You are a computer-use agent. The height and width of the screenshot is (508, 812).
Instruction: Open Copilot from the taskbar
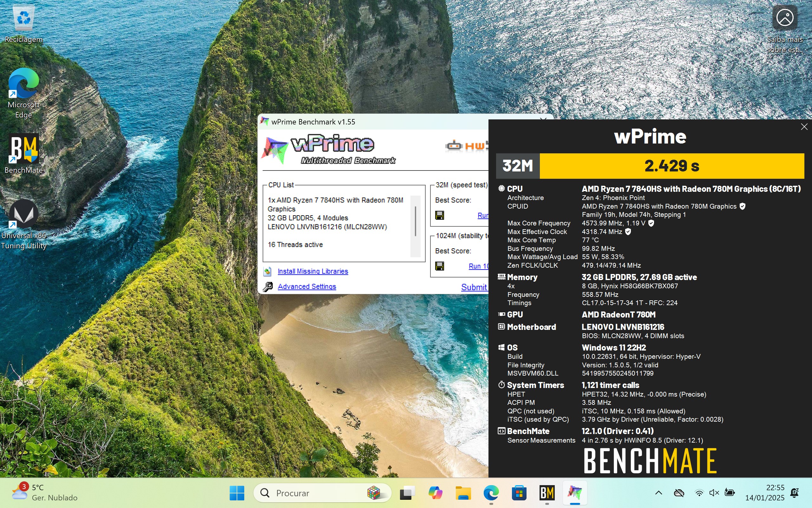coord(435,493)
